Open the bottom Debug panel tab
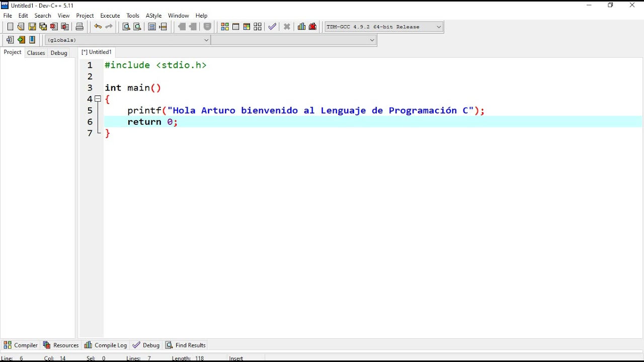 [146, 345]
